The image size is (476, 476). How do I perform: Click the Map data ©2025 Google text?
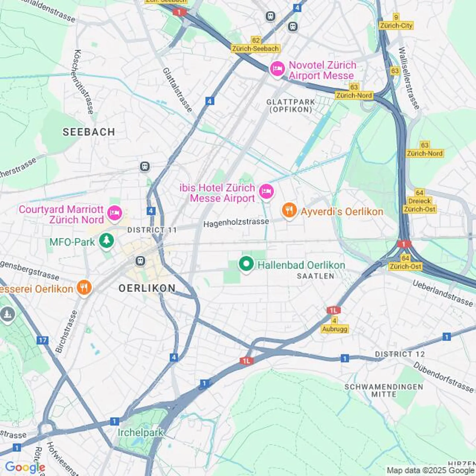coord(430,470)
